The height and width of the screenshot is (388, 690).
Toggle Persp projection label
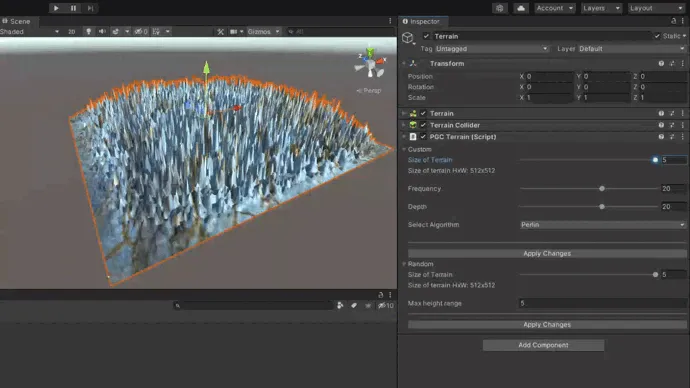tap(369, 91)
